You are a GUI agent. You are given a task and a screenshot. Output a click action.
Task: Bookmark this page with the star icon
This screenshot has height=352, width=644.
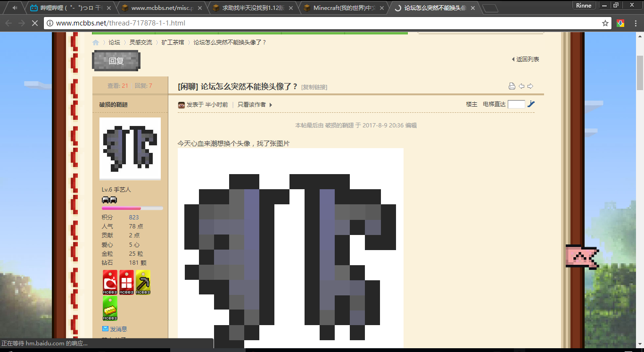click(605, 23)
